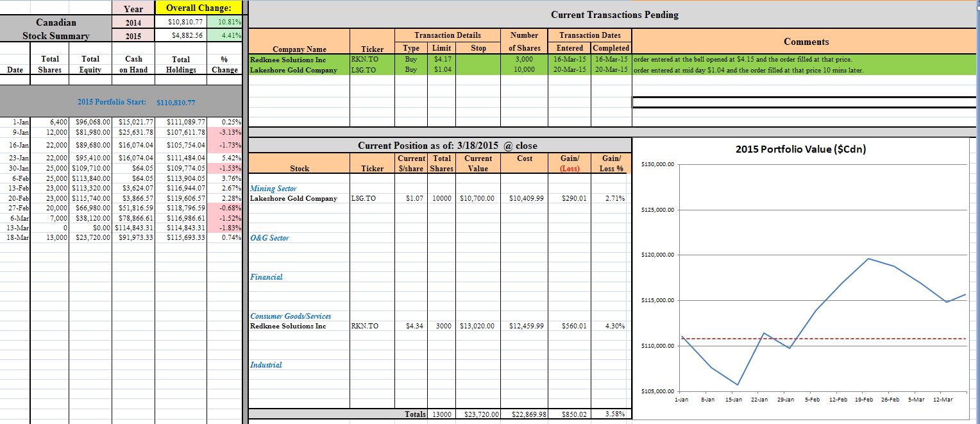This screenshot has width=980, height=424.
Task: Click the 2014 year cell
Action: [133, 22]
